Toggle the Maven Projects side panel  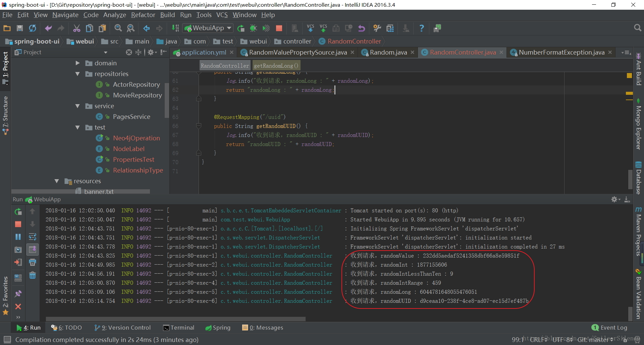pos(639,231)
